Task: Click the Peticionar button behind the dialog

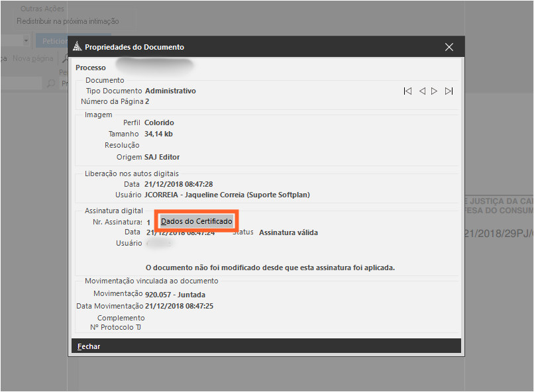Action: (52, 40)
